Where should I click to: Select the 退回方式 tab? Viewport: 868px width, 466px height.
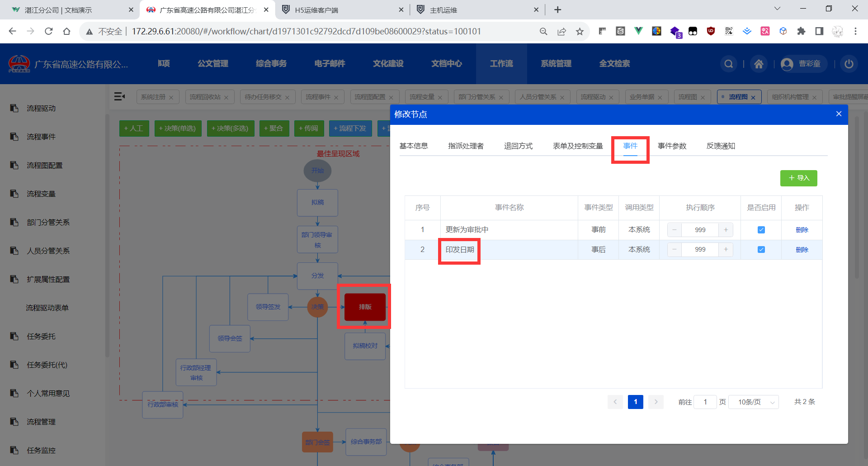(x=518, y=146)
